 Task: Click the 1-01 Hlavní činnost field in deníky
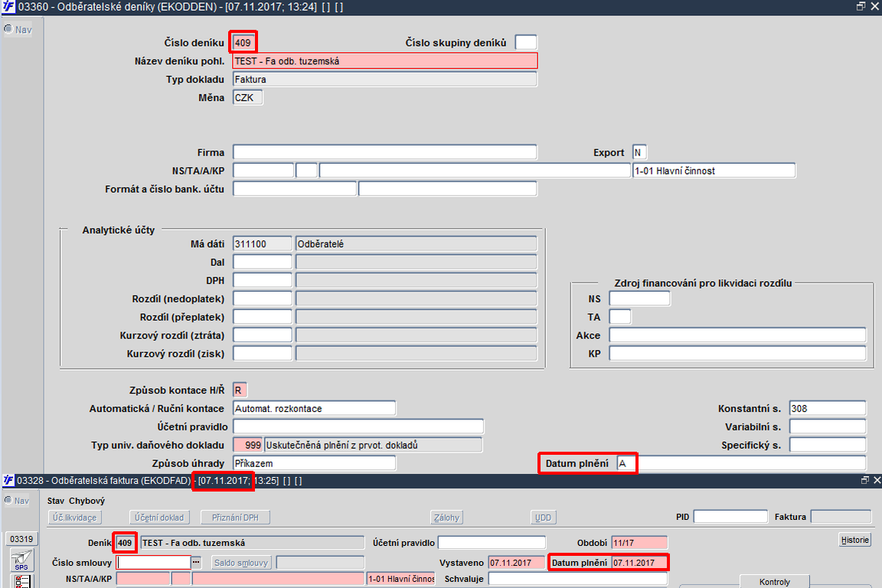714,171
